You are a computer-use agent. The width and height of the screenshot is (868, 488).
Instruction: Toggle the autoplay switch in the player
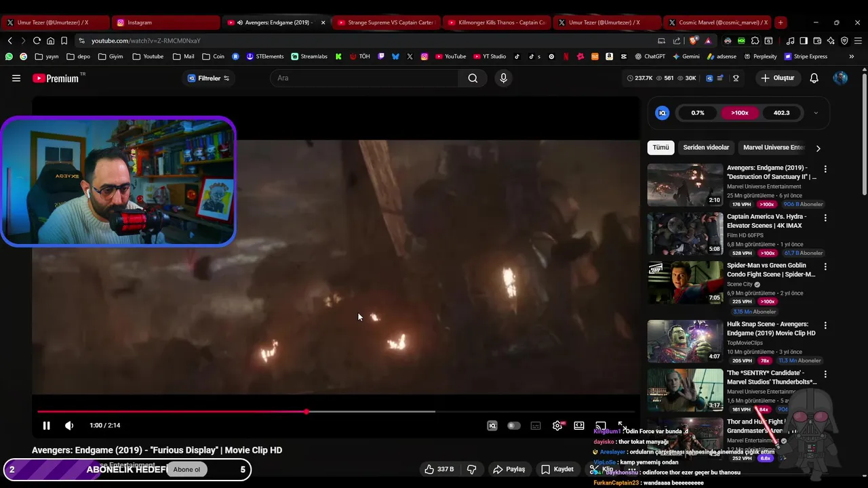(x=514, y=426)
